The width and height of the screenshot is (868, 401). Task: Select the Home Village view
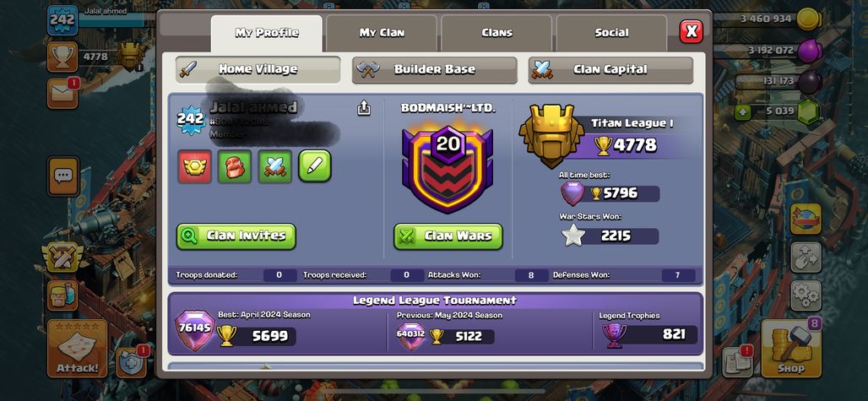[258, 70]
